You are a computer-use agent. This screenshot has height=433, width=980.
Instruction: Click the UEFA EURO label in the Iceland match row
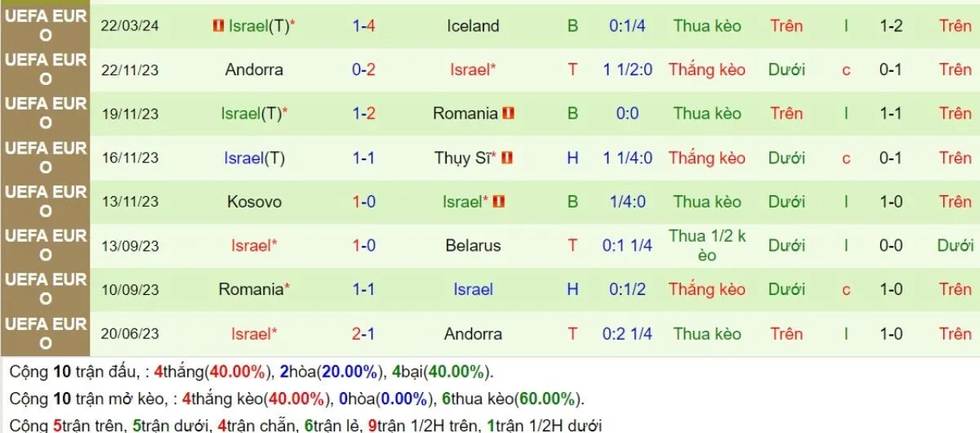coord(46,26)
